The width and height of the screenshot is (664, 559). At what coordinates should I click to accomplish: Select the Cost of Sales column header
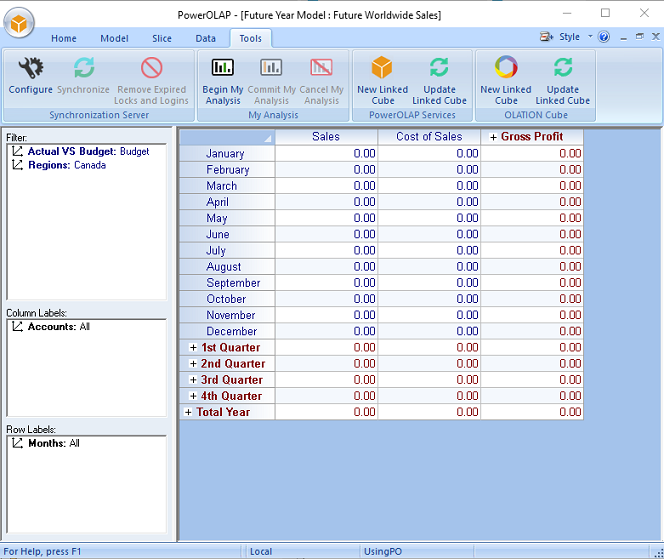coord(429,137)
